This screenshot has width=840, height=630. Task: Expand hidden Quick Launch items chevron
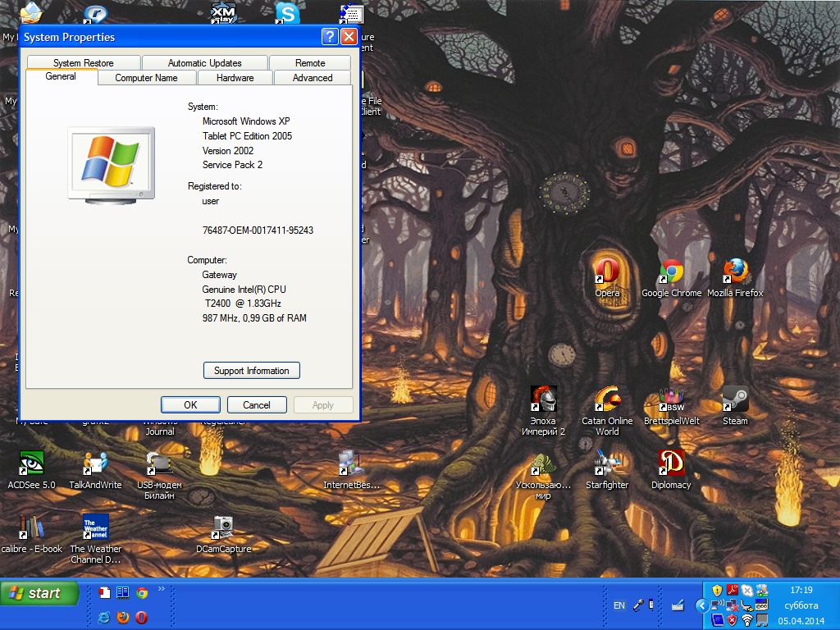162,589
